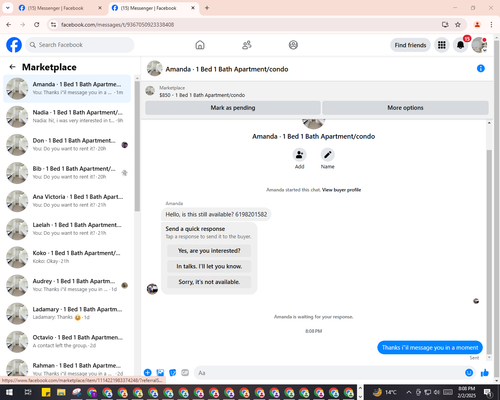Reload the page
The width and height of the screenshot is (500, 400).
(37, 24)
